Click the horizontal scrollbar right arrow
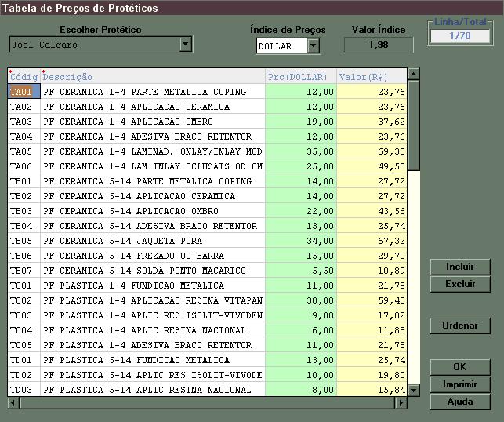This screenshot has height=422, width=504. [401, 402]
